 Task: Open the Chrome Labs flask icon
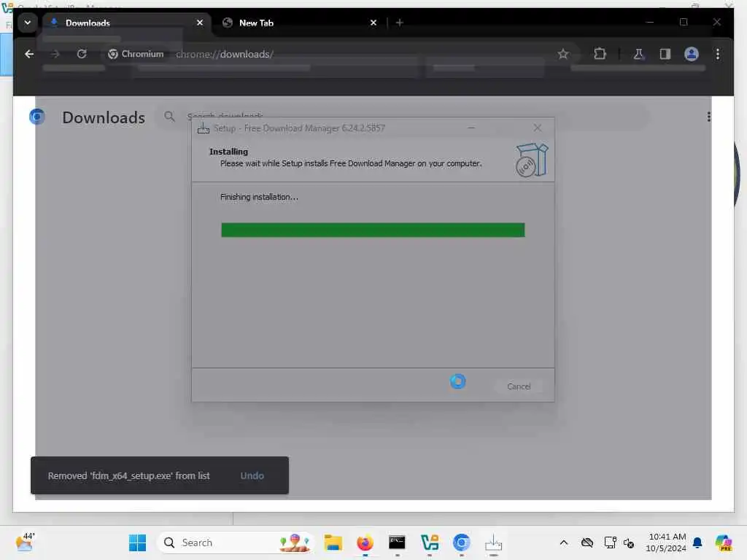[x=638, y=54]
